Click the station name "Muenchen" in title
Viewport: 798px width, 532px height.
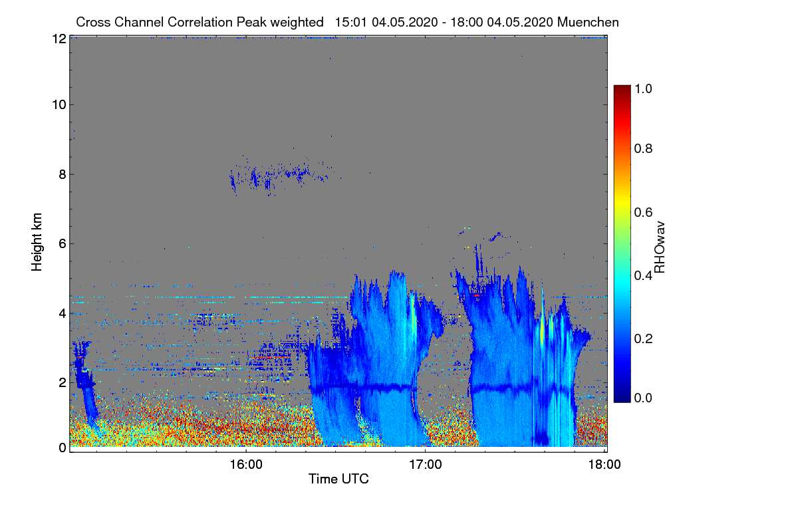(x=589, y=22)
